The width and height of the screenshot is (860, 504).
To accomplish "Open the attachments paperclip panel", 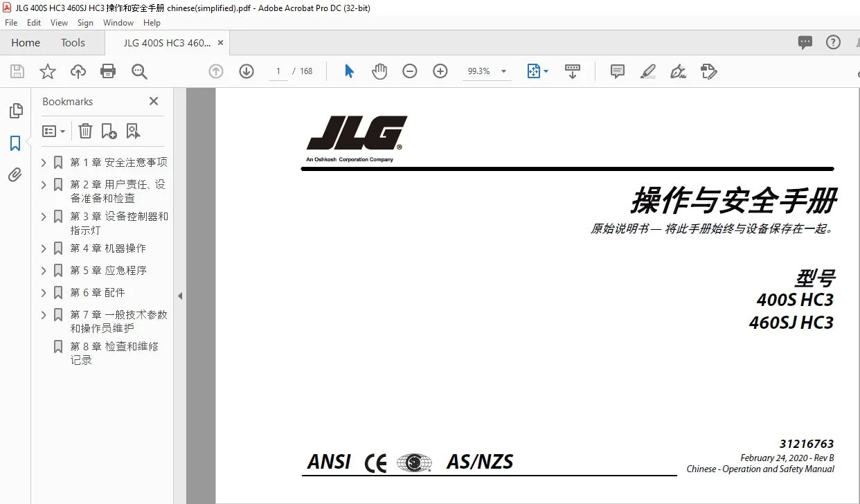I will (15, 175).
